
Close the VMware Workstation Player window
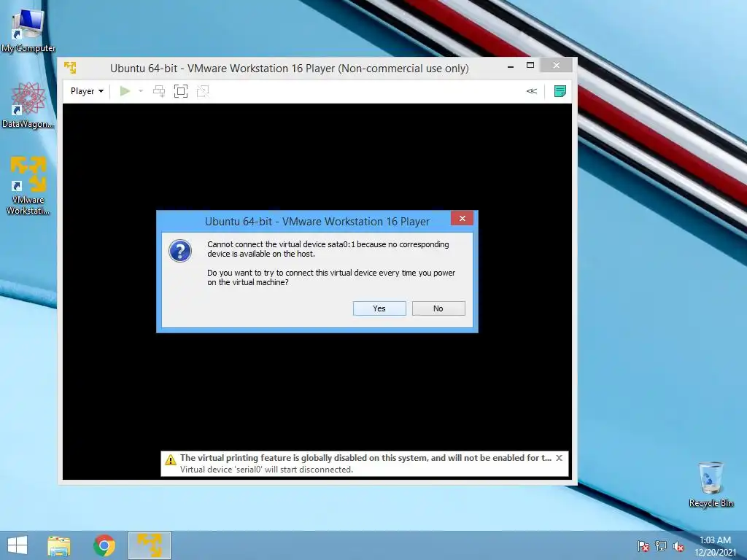pyautogui.click(x=557, y=65)
